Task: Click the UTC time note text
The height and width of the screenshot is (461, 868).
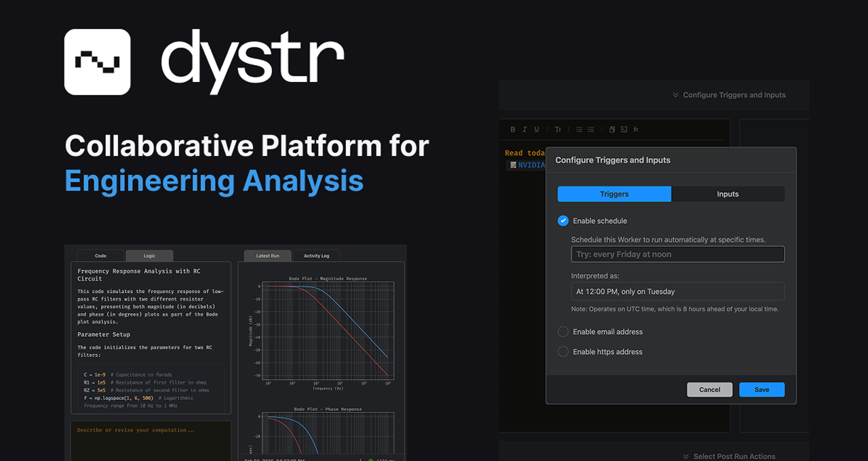Action: click(x=675, y=309)
